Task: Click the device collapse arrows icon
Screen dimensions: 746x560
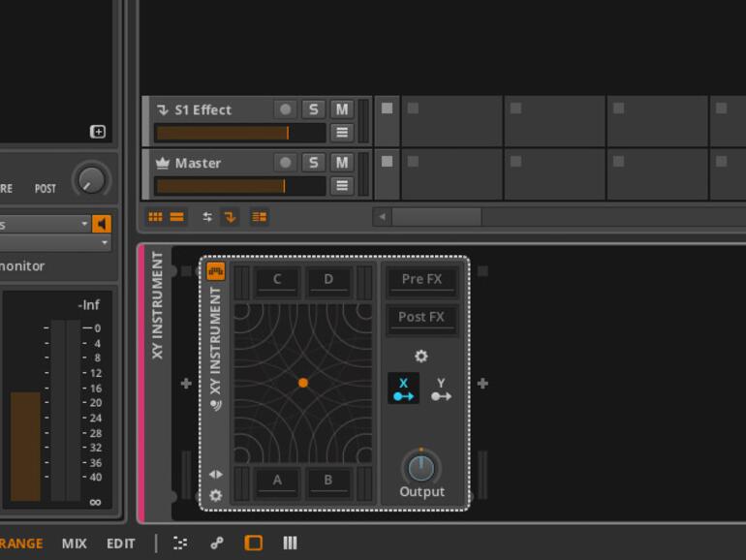Action: pyautogui.click(x=215, y=474)
